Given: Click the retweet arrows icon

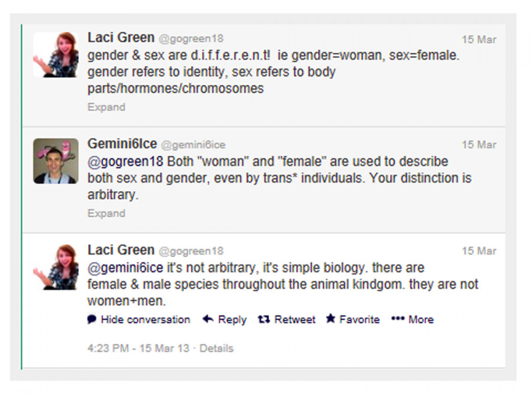Looking at the screenshot, I should click(x=264, y=319).
